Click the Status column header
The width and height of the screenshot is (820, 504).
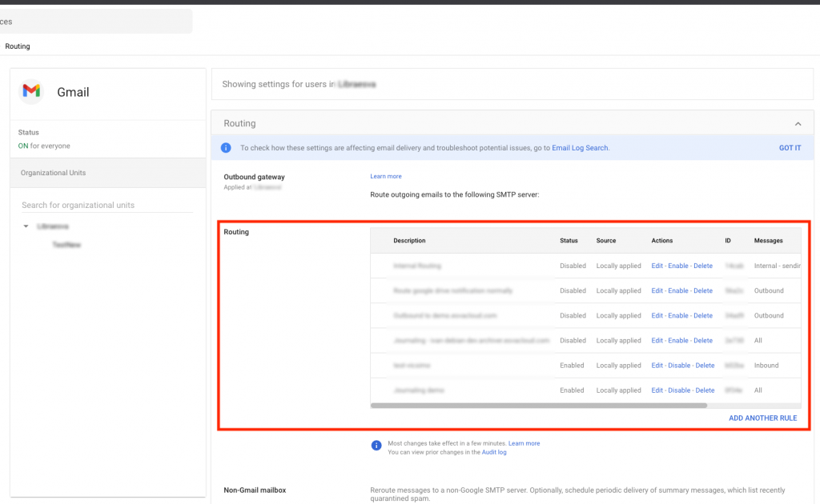(569, 240)
